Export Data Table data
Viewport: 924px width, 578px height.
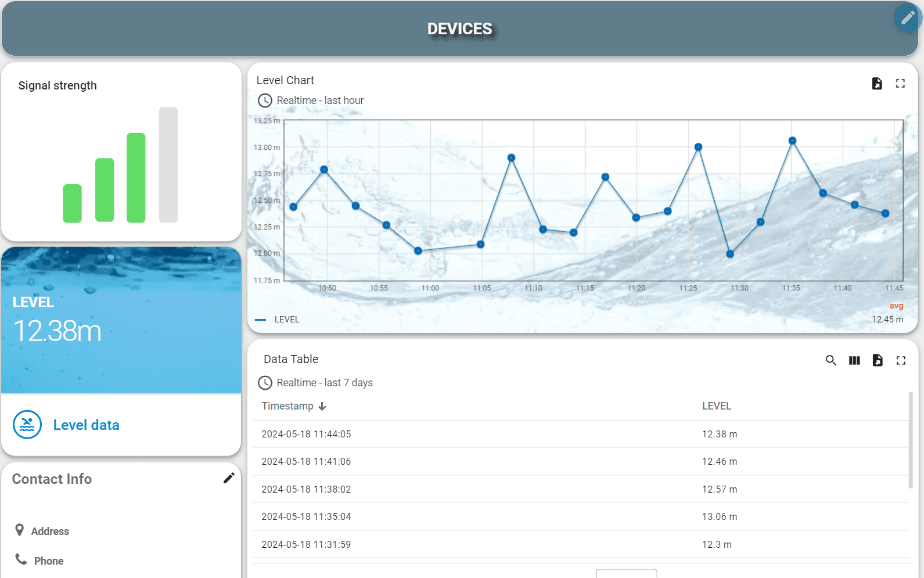[878, 361]
